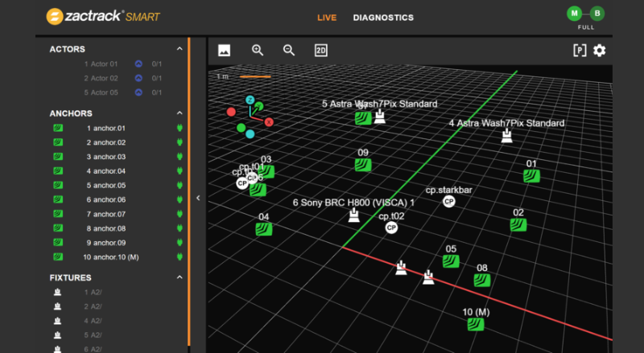Viewport: 644px width, 353px height.
Task: Click anchor.02 power plug icon
Action: pos(180,142)
